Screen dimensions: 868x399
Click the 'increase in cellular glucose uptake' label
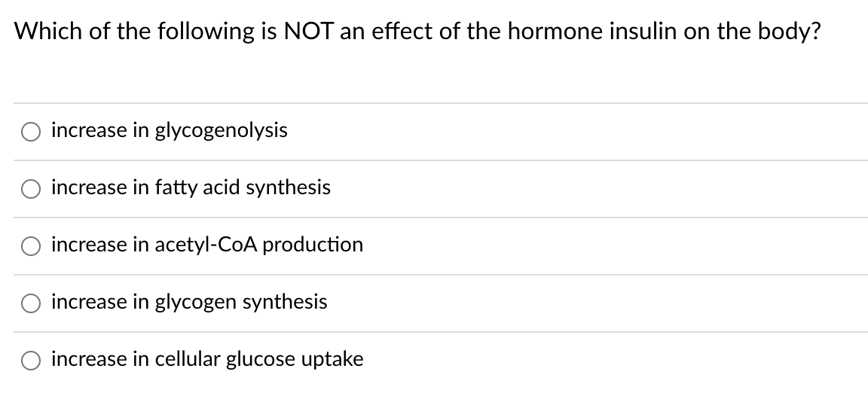[208, 359]
